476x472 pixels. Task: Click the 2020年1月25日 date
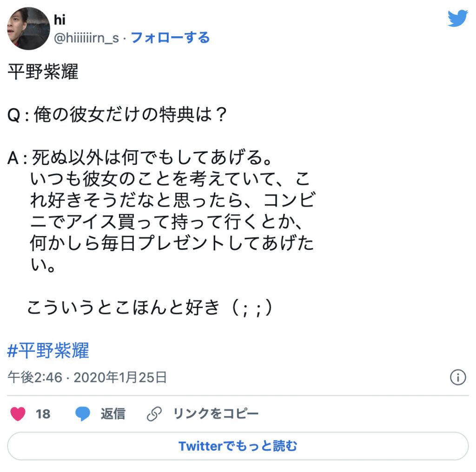coord(120,377)
